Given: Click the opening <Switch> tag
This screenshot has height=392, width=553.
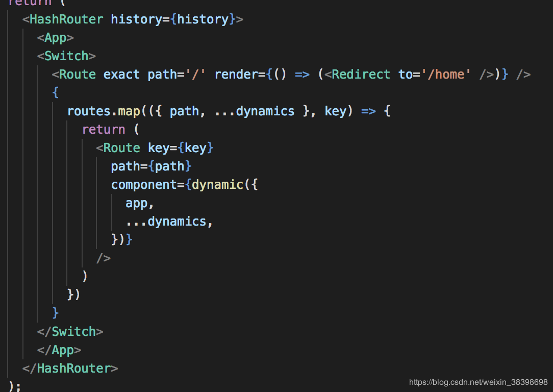Looking at the screenshot, I should (66, 56).
